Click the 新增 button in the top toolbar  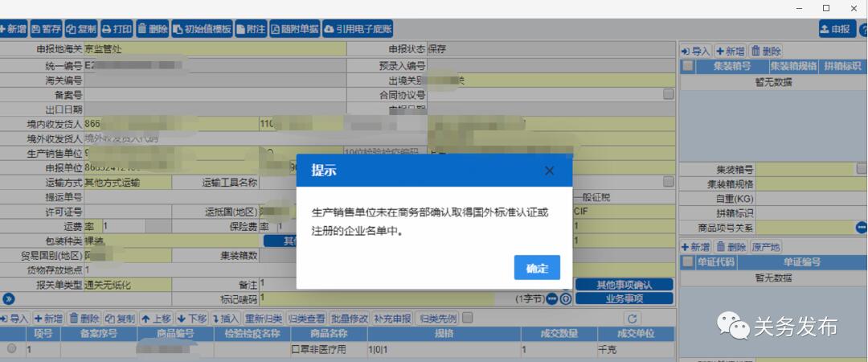[x=13, y=29]
